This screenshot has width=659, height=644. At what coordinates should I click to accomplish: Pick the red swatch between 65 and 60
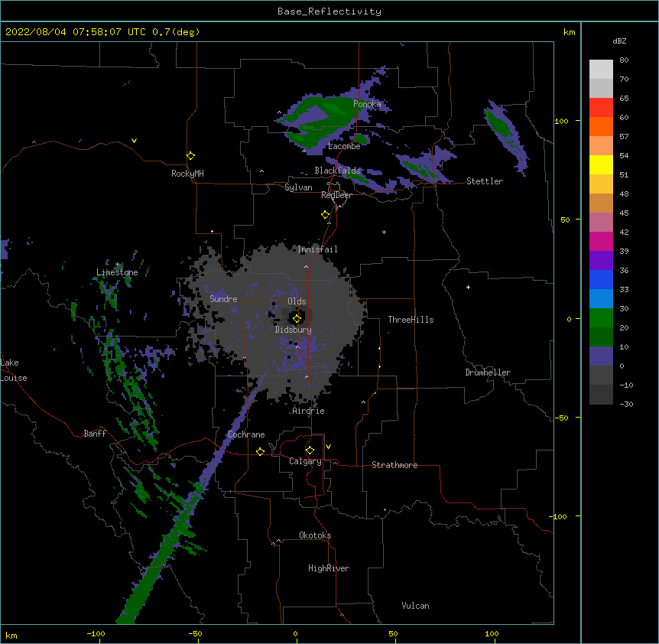601,108
